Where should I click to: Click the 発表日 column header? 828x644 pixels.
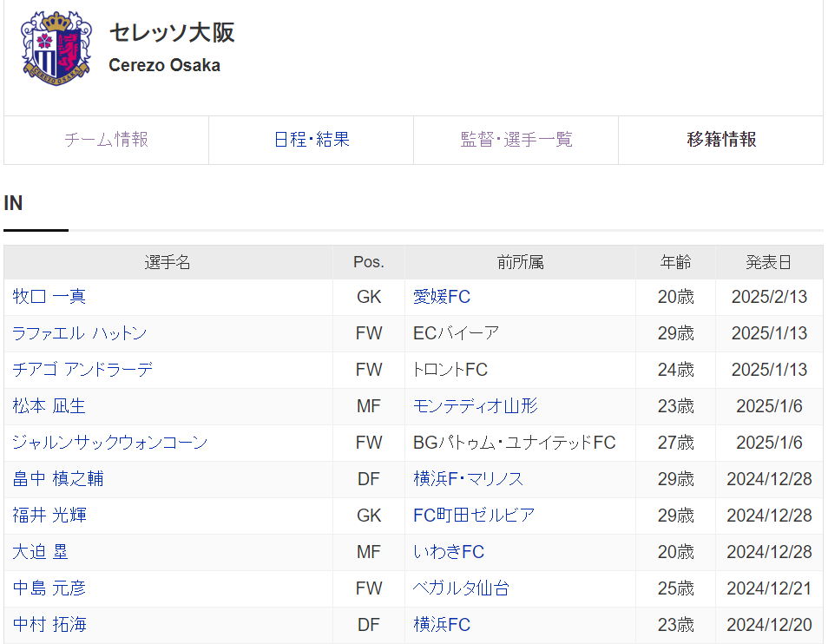(769, 262)
